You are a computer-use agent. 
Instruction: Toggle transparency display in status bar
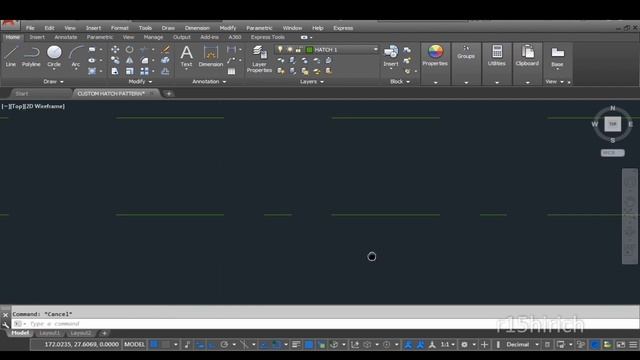[309, 345]
